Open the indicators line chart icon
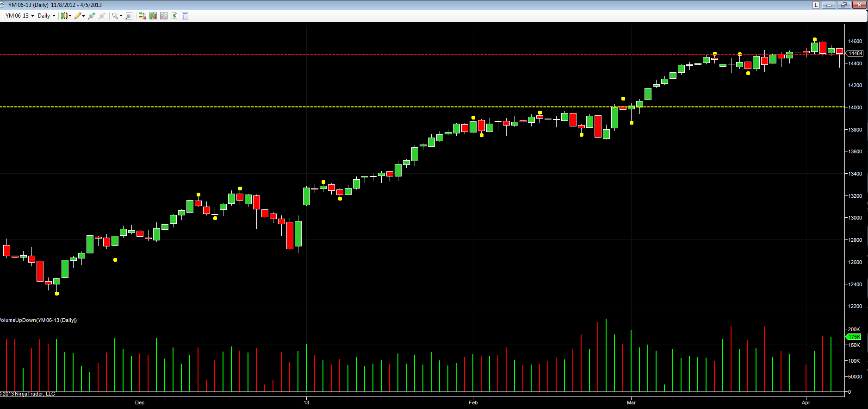The width and height of the screenshot is (868, 409). (x=164, y=16)
